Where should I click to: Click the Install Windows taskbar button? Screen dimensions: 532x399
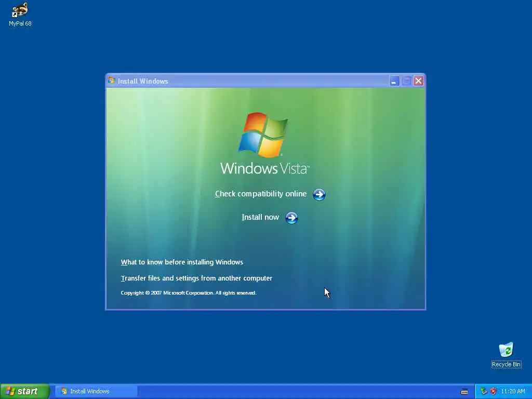point(96,391)
